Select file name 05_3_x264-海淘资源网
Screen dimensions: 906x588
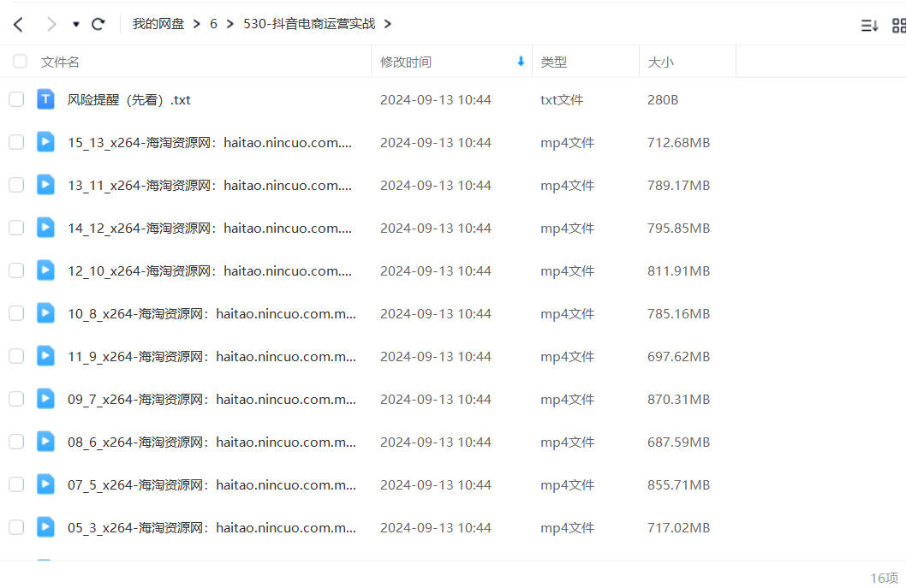click(212, 527)
